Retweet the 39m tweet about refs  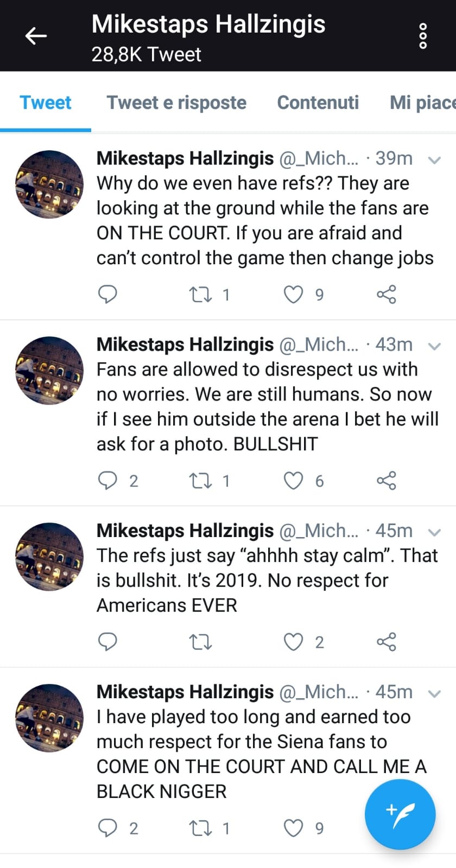tap(200, 295)
